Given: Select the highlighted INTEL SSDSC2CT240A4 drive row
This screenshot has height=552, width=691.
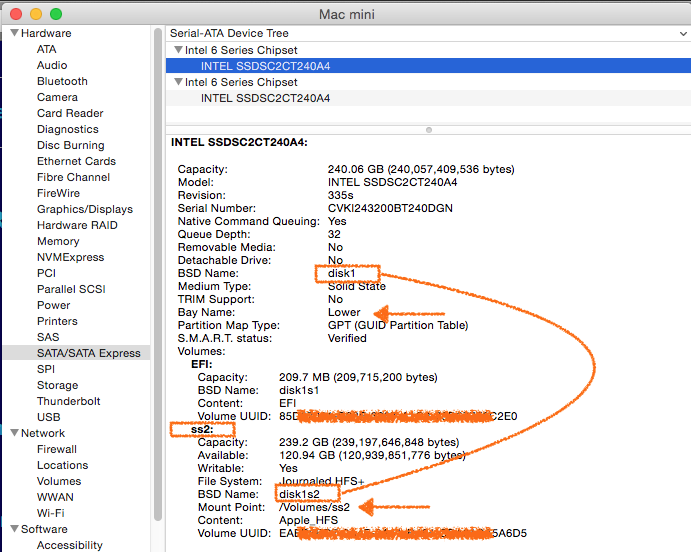Looking at the screenshot, I should point(265,66).
